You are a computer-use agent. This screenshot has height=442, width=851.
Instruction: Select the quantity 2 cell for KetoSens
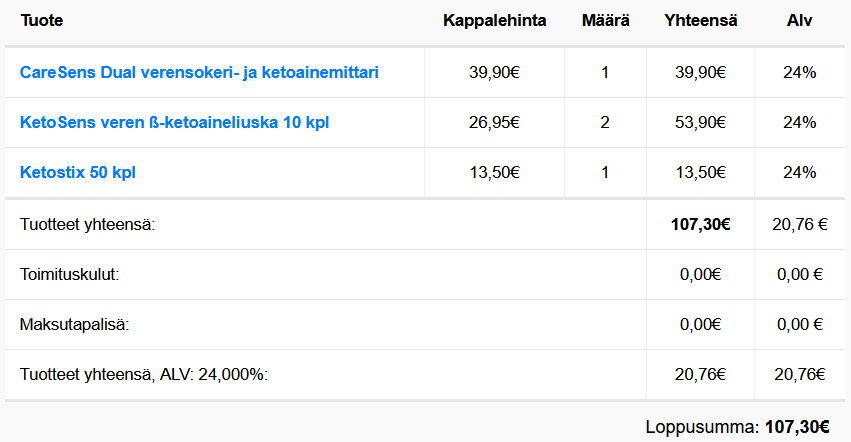605,122
